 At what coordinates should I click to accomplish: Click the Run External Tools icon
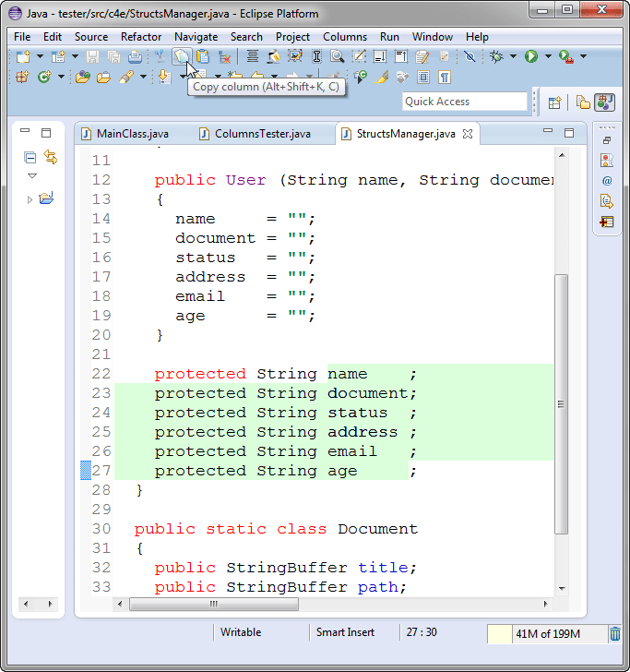566,56
